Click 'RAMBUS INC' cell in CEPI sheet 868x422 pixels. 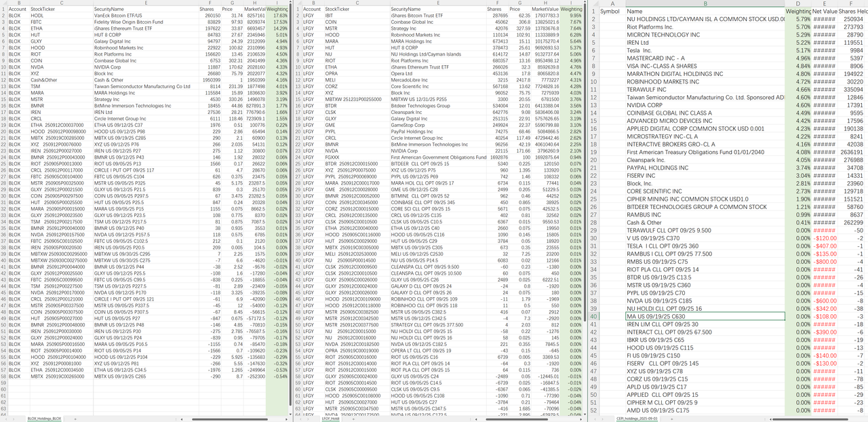tap(705, 214)
